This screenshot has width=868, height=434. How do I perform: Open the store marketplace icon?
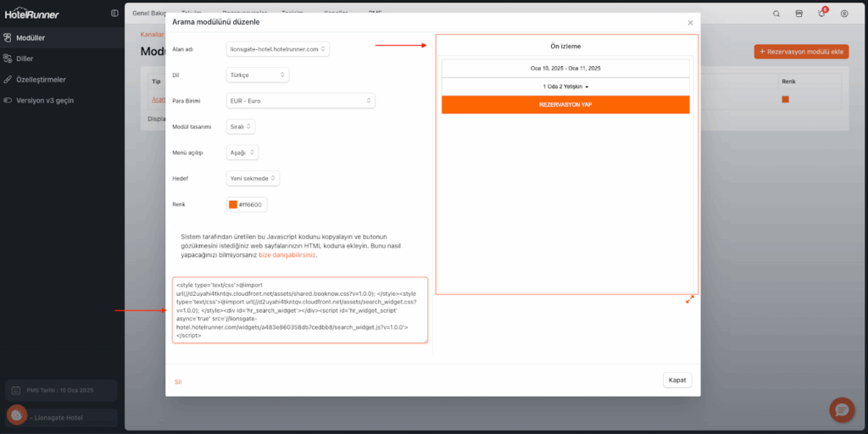(798, 14)
